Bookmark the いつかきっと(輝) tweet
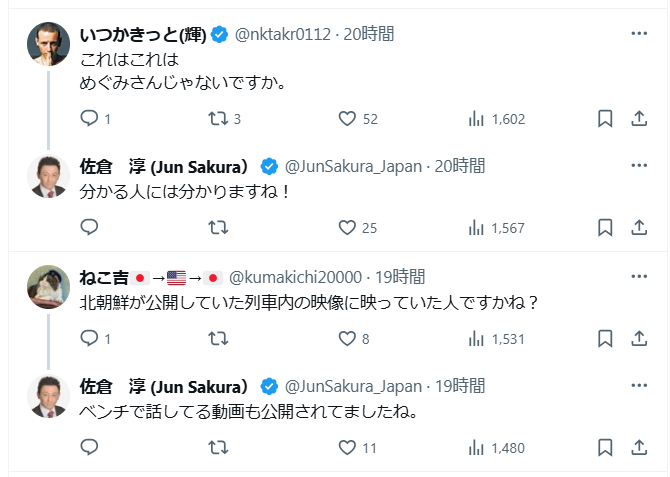Screen dimensions: 670x477 click(605, 118)
